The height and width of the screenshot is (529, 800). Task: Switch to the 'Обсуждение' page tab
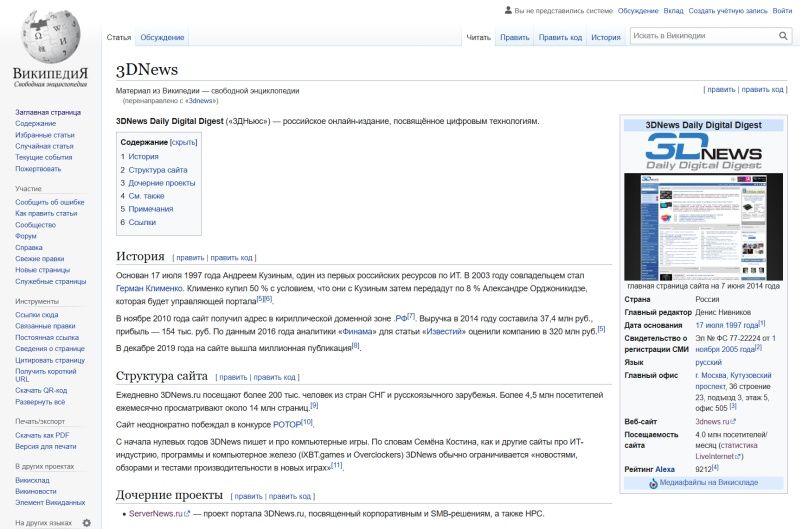(162, 37)
